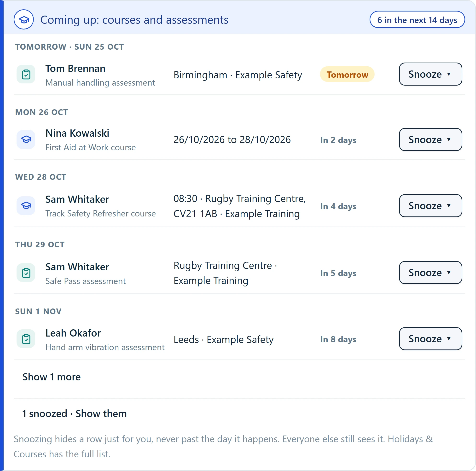Select the name Tom Brennan
The height and width of the screenshot is (471, 476).
coord(75,69)
